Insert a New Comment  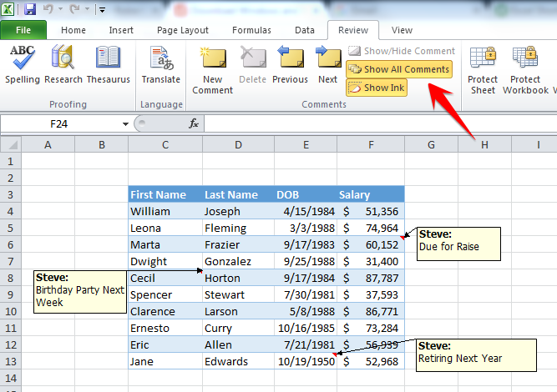click(x=212, y=70)
